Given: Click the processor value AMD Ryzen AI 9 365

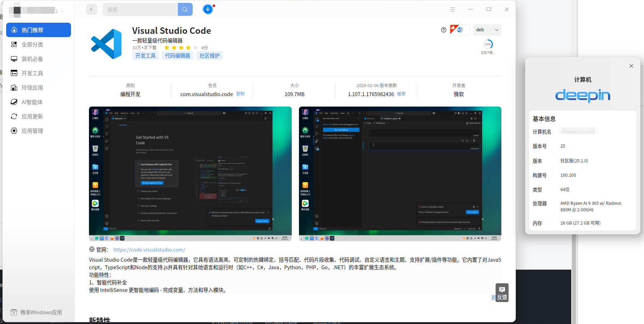Looking at the screenshot, I should tap(591, 206).
